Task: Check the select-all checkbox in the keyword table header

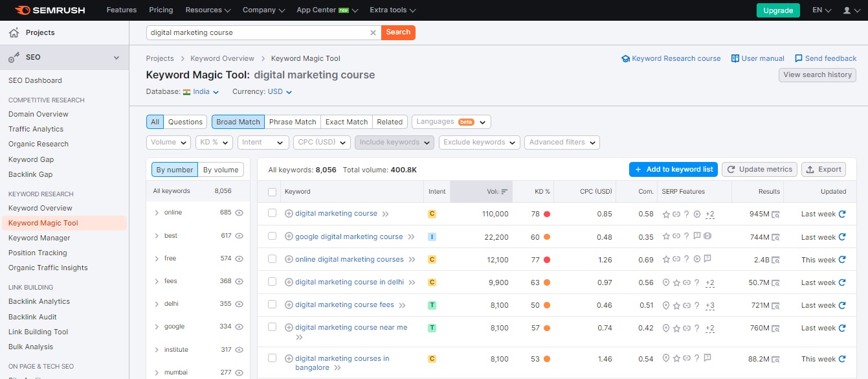Action: [272, 191]
